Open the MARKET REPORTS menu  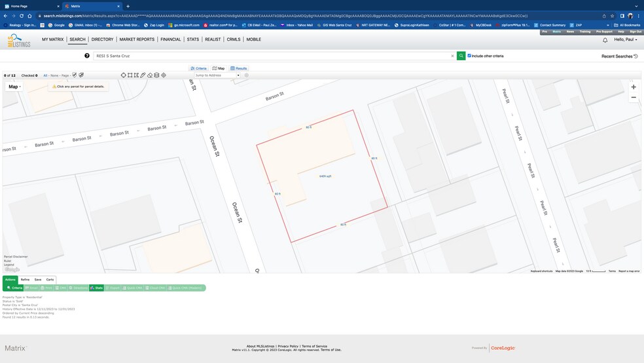(137, 39)
